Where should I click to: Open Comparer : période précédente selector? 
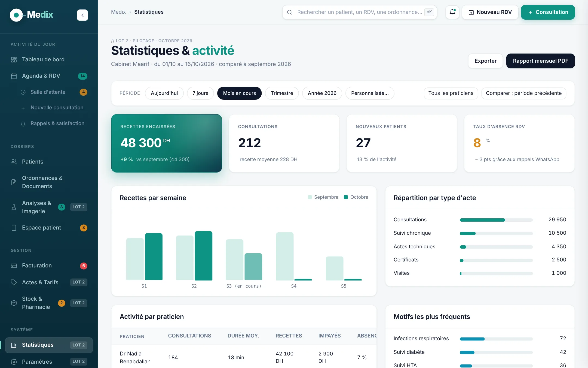[x=524, y=93]
